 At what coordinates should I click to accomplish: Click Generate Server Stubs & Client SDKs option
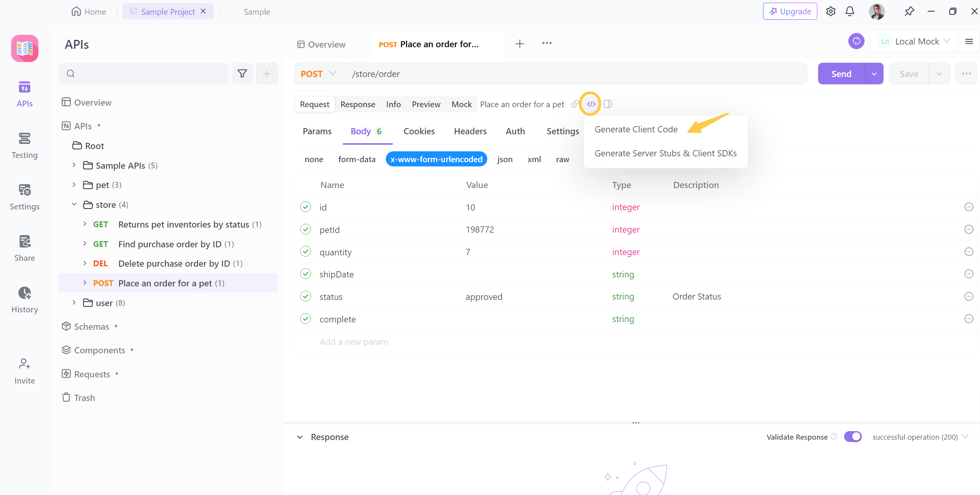666,153
